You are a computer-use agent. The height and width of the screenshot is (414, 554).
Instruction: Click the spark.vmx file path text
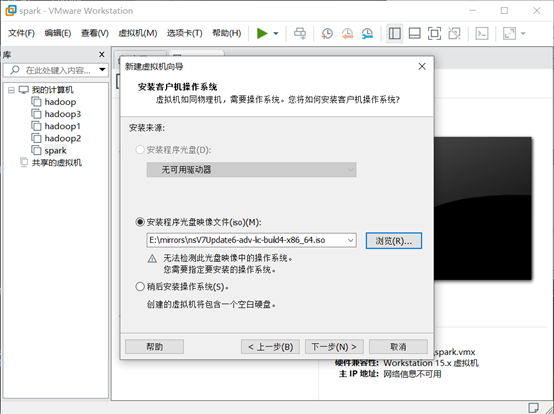(x=455, y=352)
